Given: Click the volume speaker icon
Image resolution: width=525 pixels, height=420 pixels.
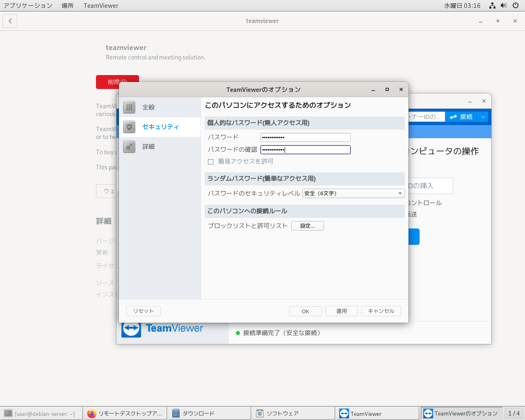Looking at the screenshot, I should (x=504, y=6).
